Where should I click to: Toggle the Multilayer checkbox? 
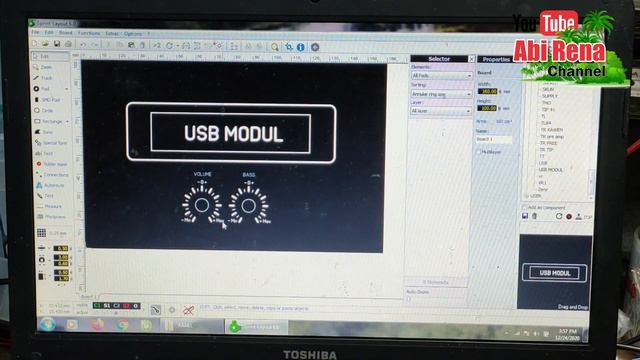click(x=478, y=152)
